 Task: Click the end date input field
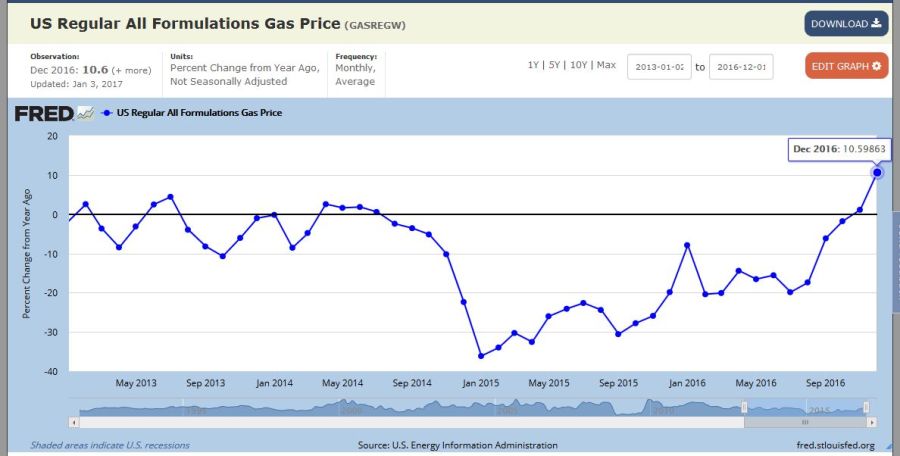point(741,67)
